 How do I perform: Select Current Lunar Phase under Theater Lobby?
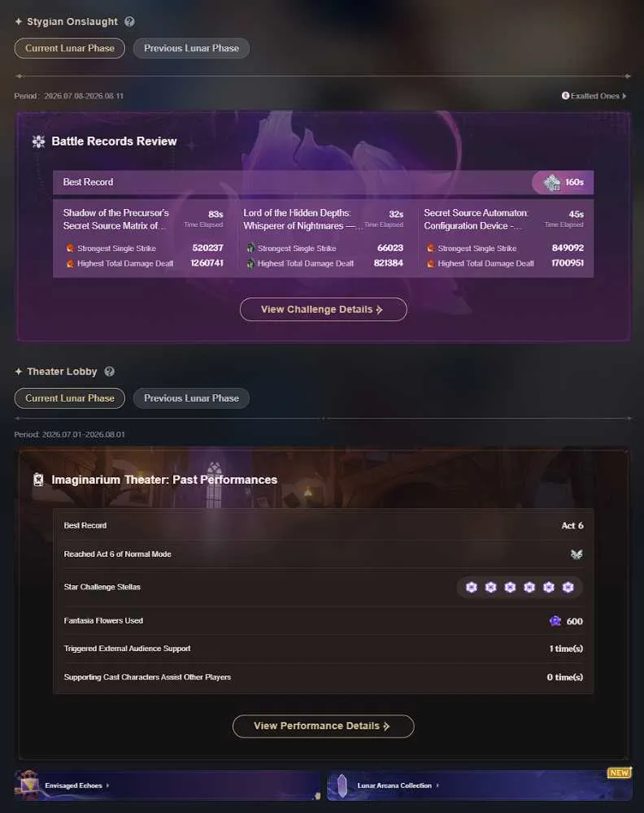69,398
